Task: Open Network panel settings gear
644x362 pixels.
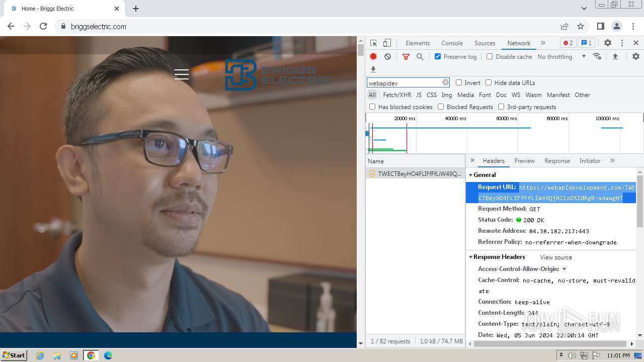Action: point(636,56)
